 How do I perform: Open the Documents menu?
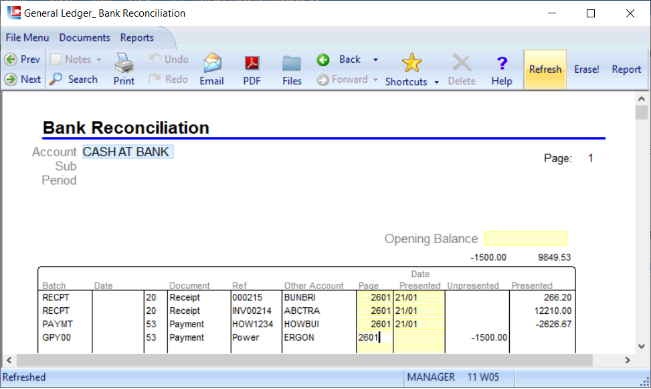pos(85,37)
